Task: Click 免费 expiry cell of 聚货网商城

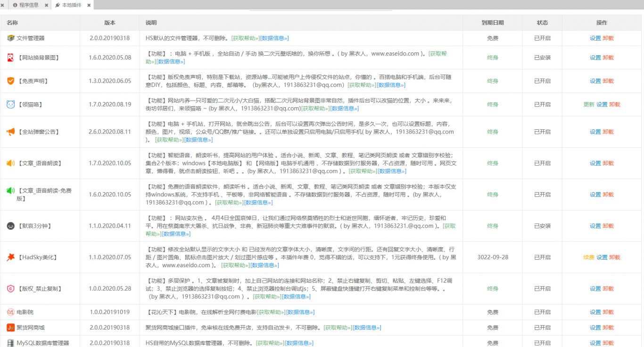Action: point(493,328)
